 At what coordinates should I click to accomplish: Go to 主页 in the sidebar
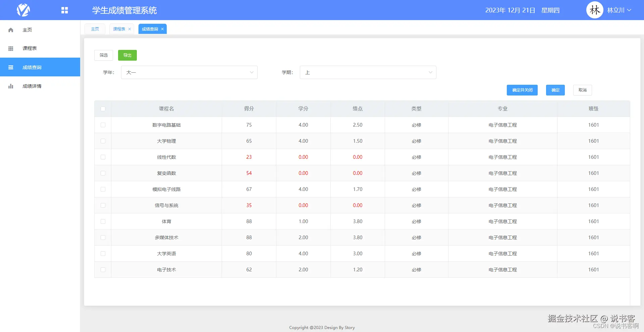tap(40, 30)
